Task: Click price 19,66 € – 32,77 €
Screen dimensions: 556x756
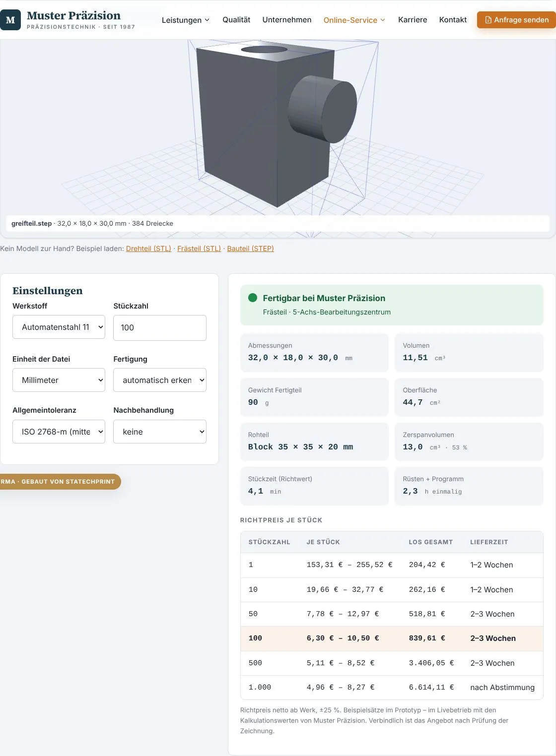Action: tap(345, 589)
